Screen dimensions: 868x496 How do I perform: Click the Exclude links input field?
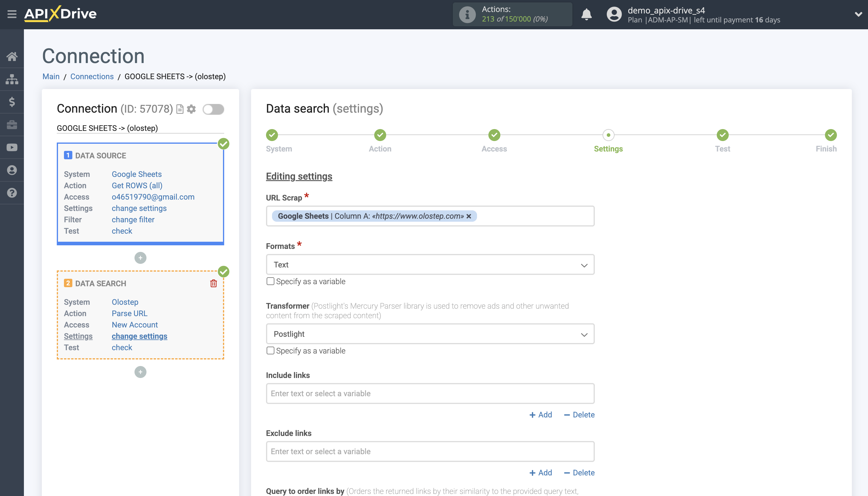tap(430, 451)
